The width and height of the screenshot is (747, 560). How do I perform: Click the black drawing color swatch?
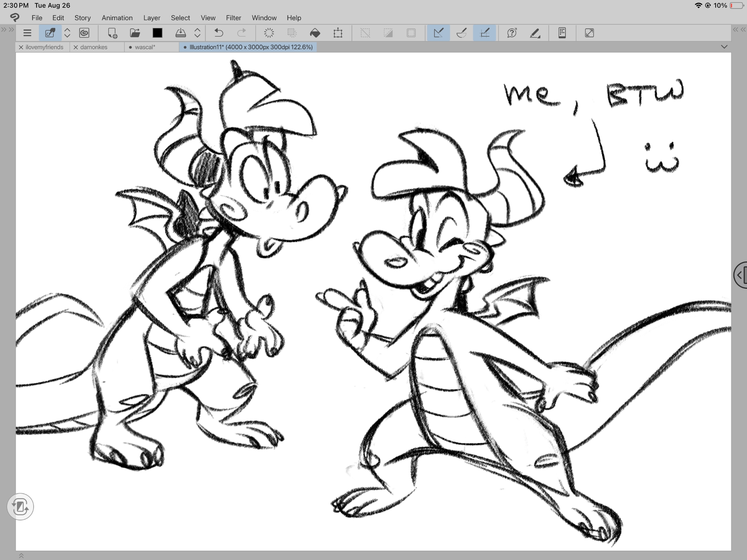point(158,33)
